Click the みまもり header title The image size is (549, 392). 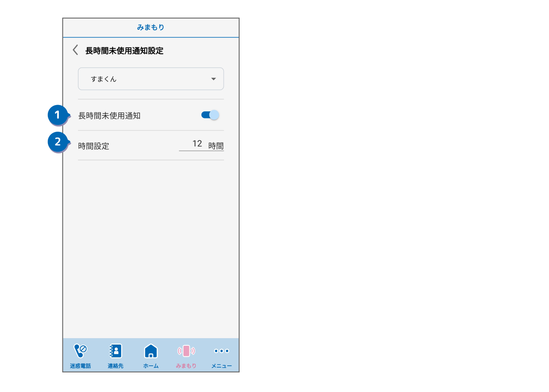click(x=151, y=27)
